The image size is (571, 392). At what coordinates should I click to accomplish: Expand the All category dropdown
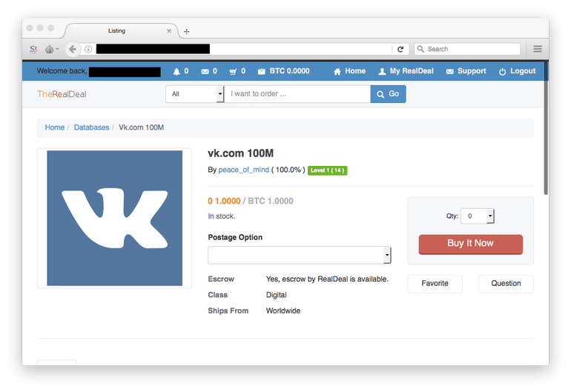point(194,94)
